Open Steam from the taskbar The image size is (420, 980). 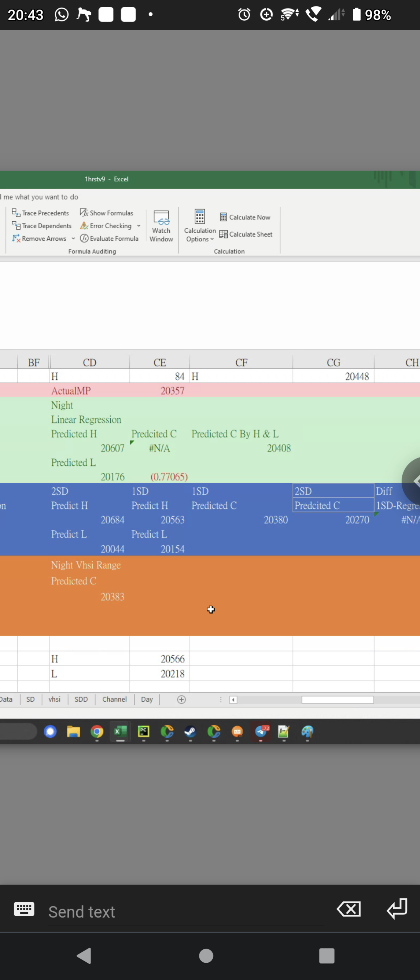coord(190,732)
